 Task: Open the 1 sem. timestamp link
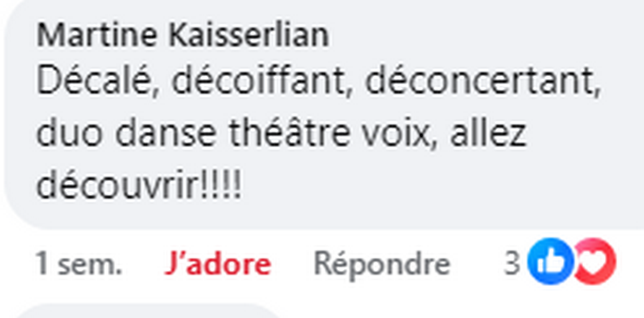pyautogui.click(x=79, y=264)
